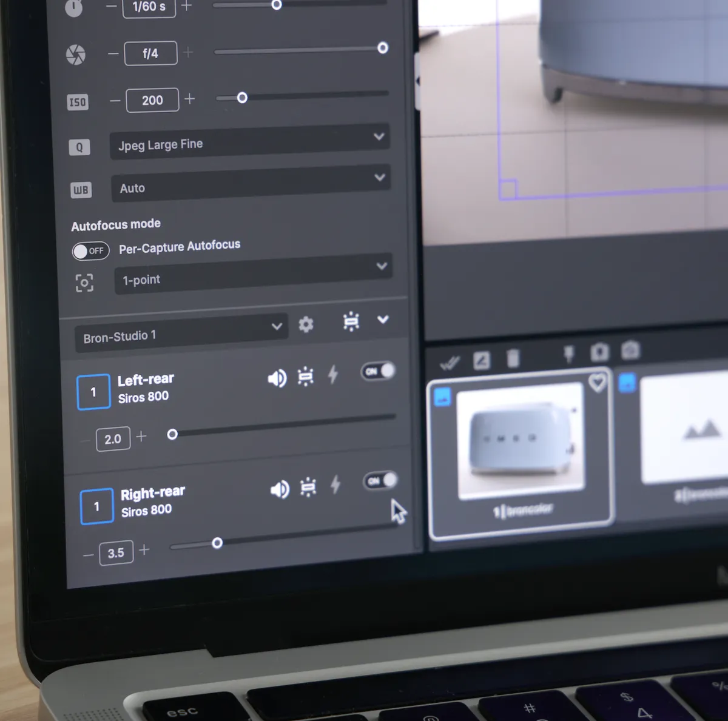
Task: Click the edit pencil icon above thumbnails
Action: point(482,361)
